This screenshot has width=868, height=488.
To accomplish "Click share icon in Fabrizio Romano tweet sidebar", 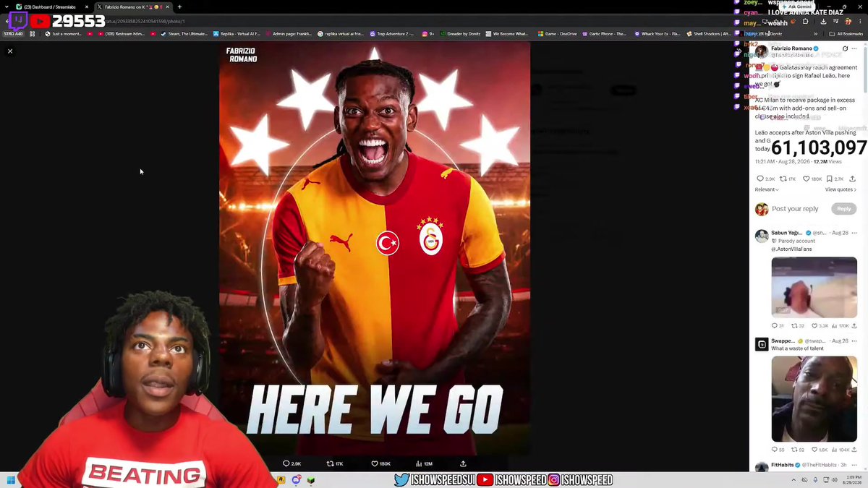I will click(852, 179).
